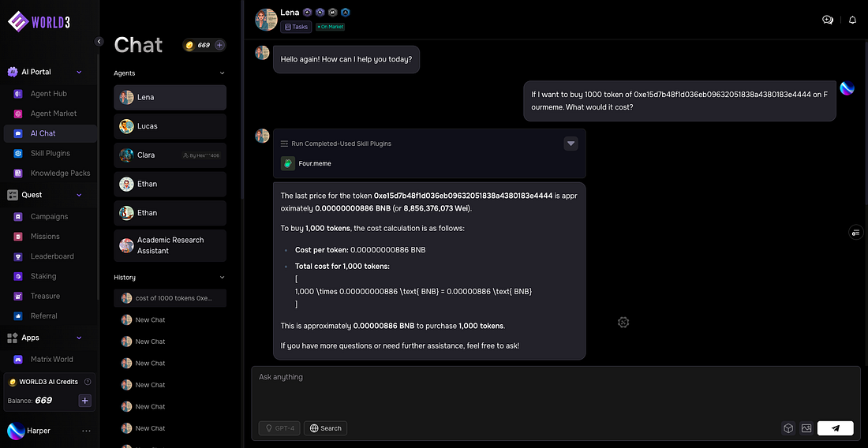Click the cube plugin icon in input bar
The height and width of the screenshot is (448, 868).
click(x=788, y=428)
